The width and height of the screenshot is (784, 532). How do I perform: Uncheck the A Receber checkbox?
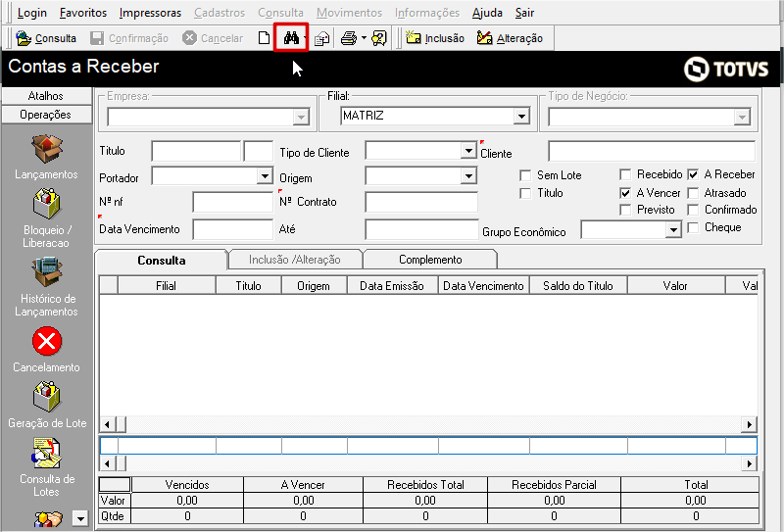click(x=693, y=174)
